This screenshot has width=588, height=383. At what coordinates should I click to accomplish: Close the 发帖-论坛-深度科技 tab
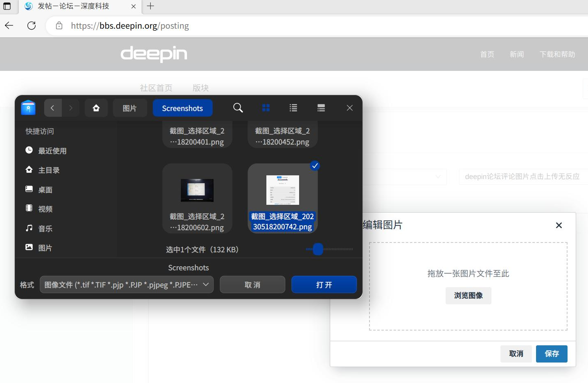(x=133, y=6)
